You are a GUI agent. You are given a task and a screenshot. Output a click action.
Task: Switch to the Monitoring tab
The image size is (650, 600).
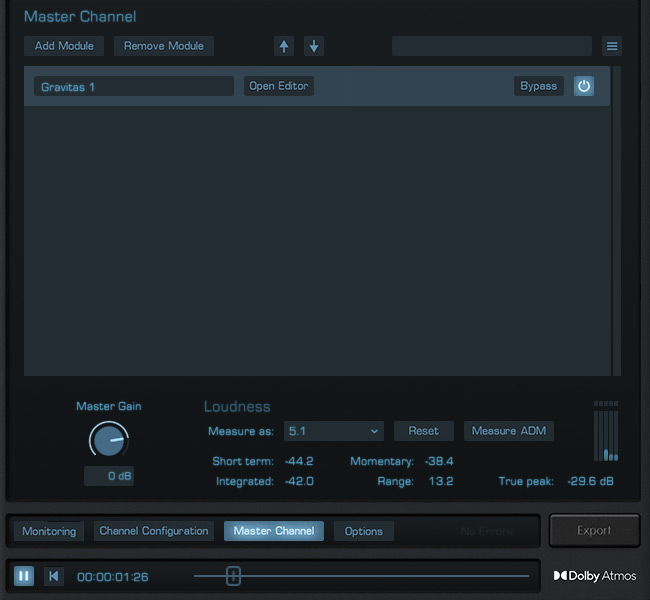point(49,531)
